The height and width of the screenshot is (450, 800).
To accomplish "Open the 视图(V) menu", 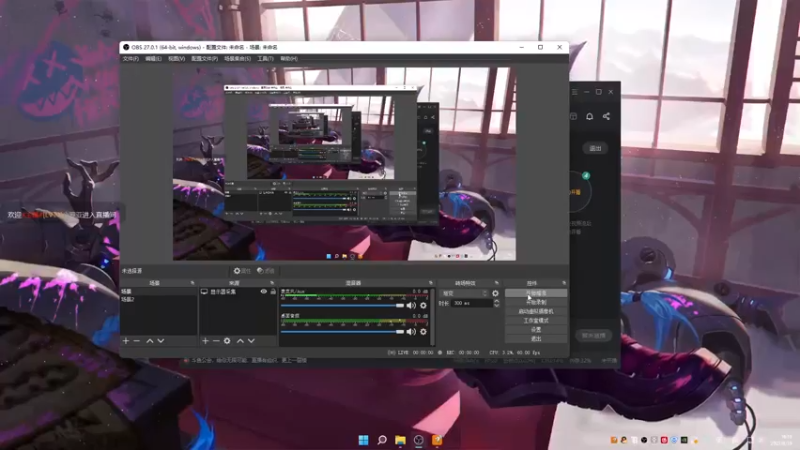I will pyautogui.click(x=177, y=59).
